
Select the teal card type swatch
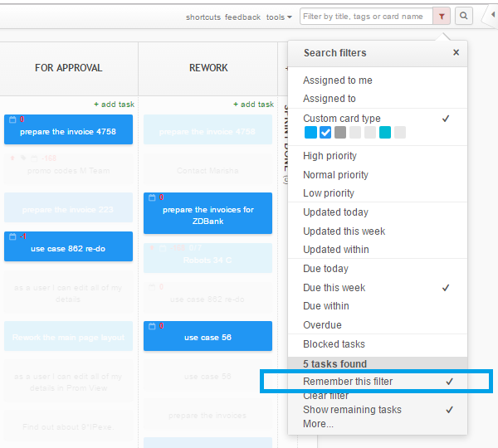(x=385, y=133)
